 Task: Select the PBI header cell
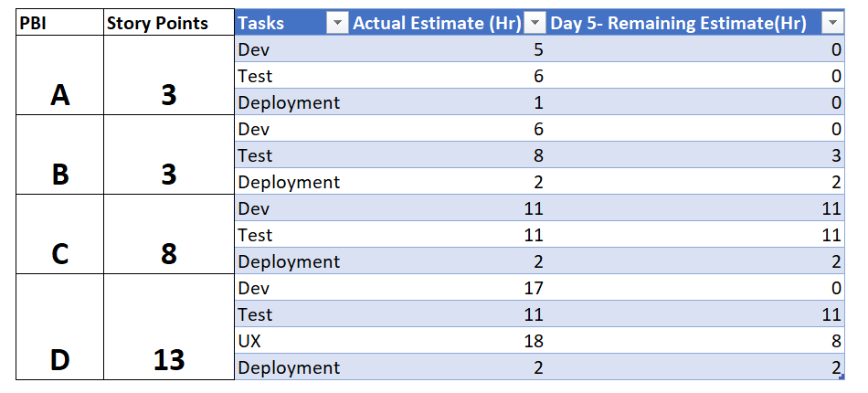pos(59,23)
